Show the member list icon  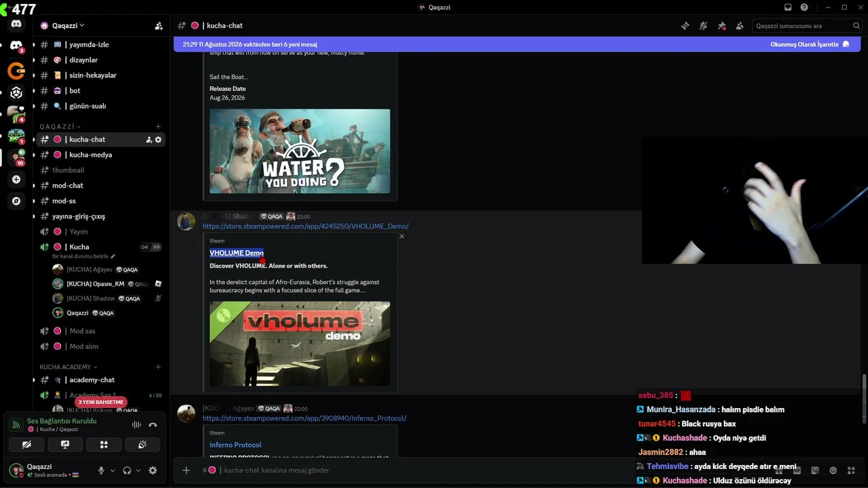click(x=739, y=26)
